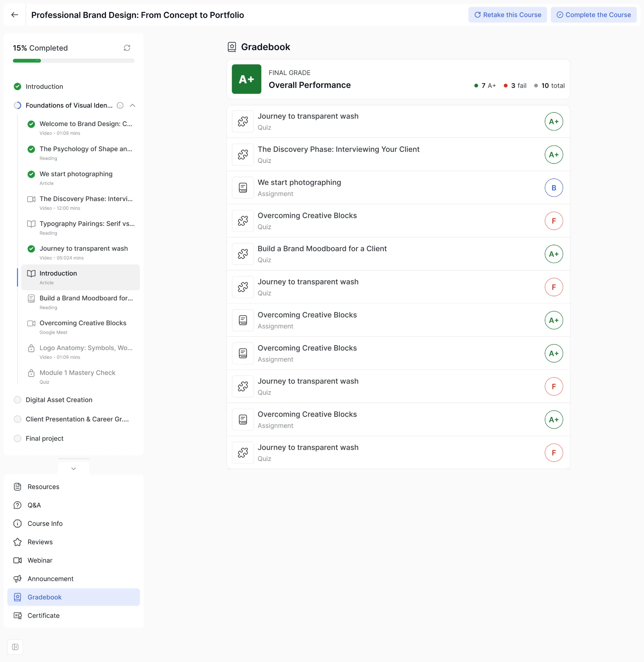Open the Webinar tab
Screen dimensions: 644x662
click(x=73, y=561)
